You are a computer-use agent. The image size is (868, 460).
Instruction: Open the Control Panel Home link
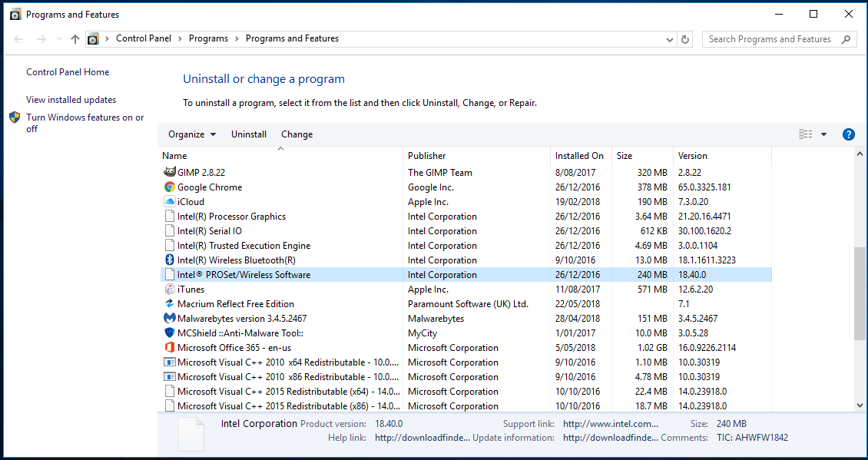[68, 72]
